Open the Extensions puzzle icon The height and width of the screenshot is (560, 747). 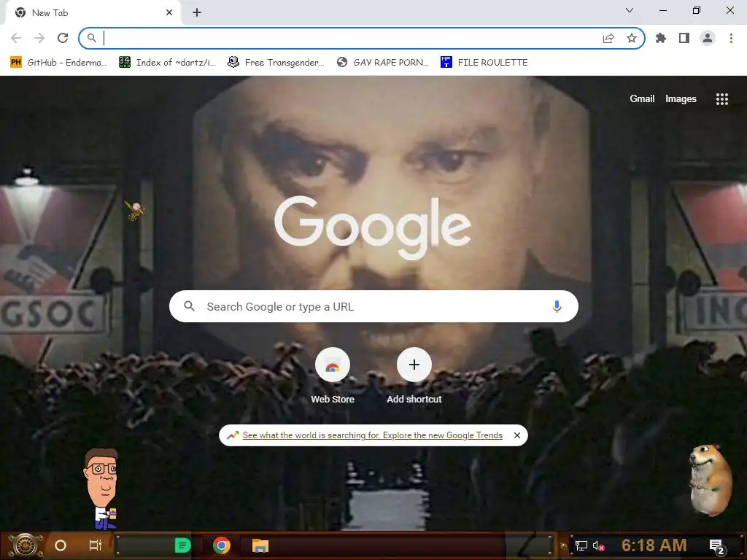click(661, 38)
